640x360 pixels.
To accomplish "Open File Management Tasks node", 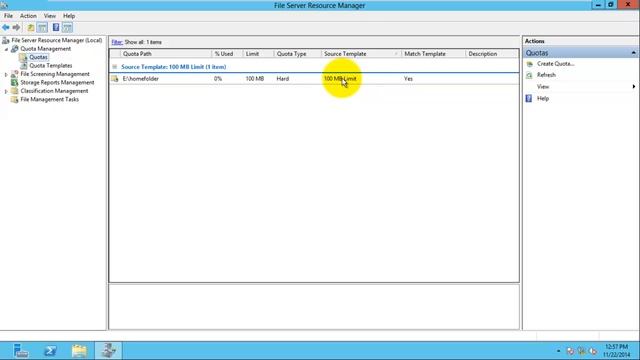I will (x=49, y=99).
